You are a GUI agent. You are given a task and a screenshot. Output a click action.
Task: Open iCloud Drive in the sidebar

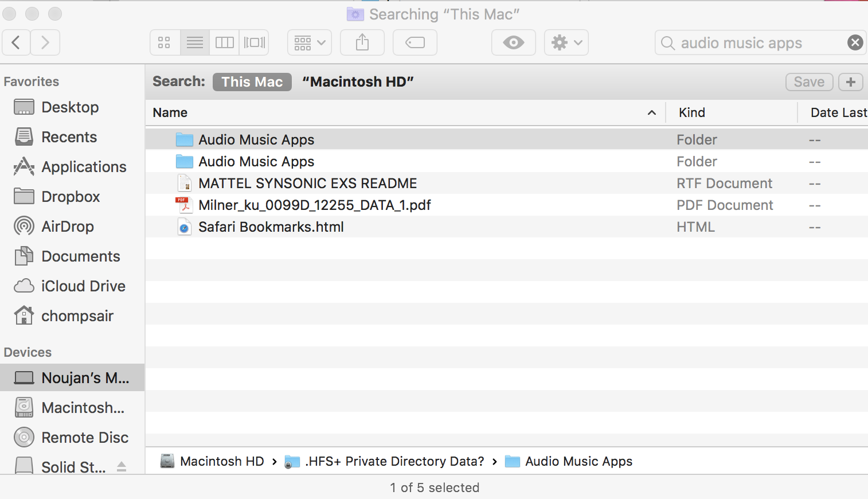pos(72,286)
